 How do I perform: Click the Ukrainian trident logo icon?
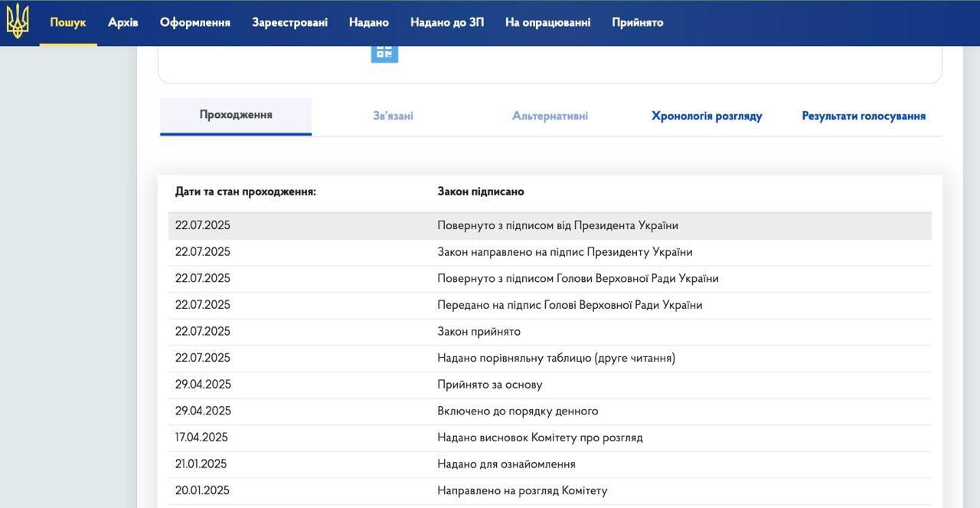pos(18,21)
